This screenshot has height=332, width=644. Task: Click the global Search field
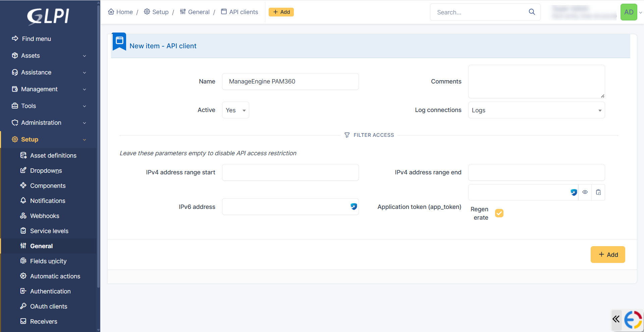tap(480, 12)
